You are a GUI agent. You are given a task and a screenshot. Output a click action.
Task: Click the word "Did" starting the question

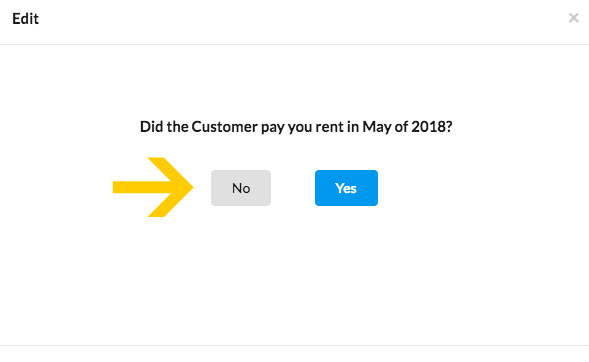(x=152, y=127)
